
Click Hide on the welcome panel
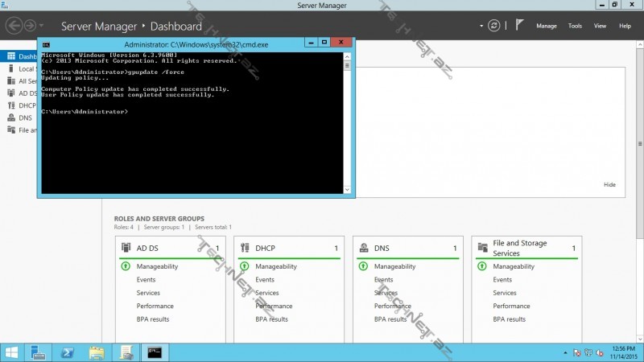pos(609,184)
